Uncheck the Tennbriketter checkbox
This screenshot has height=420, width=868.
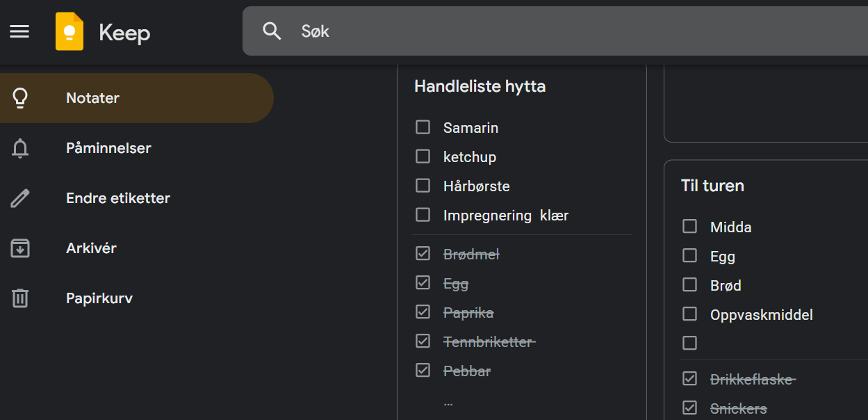423,341
